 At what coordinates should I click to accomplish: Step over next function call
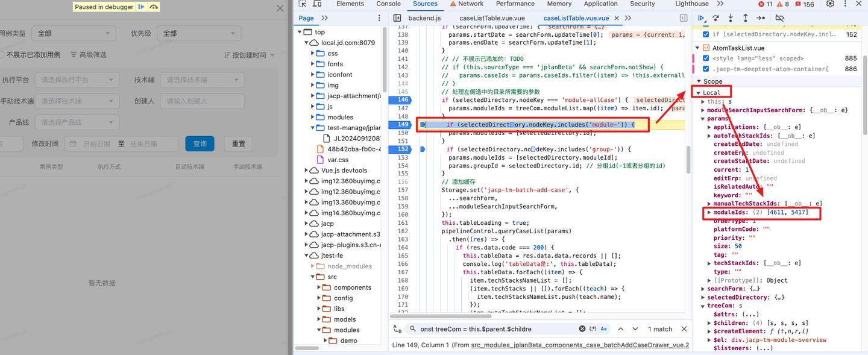click(x=715, y=18)
